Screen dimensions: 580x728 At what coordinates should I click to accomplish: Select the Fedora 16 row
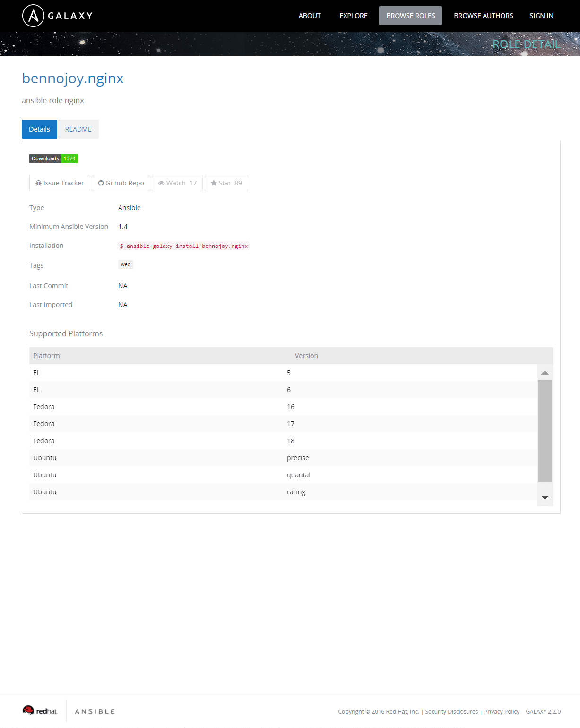(283, 407)
